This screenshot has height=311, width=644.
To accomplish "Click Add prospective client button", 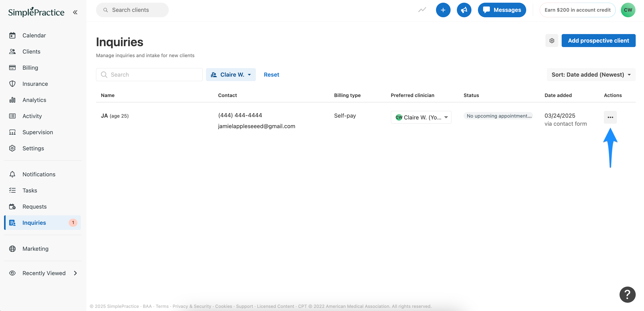I will click(598, 40).
